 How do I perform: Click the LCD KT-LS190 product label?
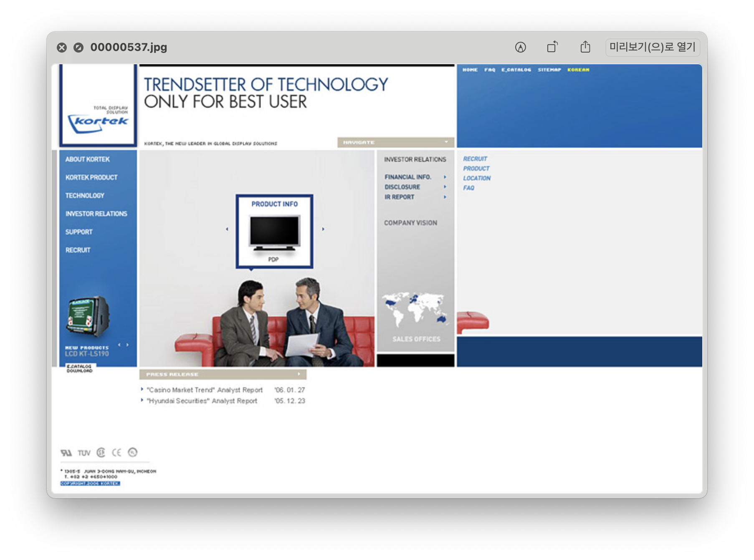(86, 354)
